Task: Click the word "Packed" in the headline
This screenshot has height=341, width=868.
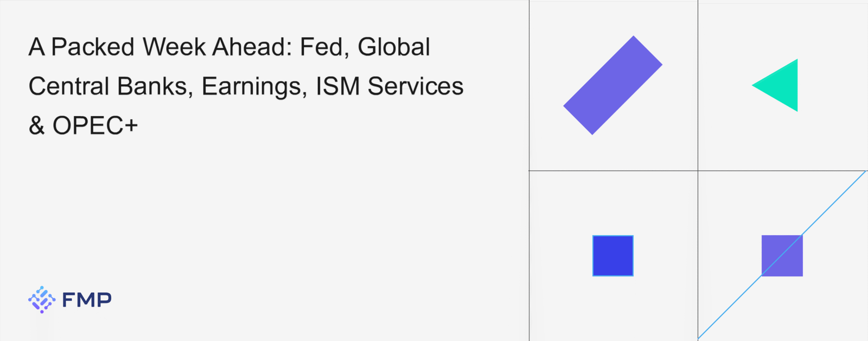Action: pyautogui.click(x=93, y=47)
